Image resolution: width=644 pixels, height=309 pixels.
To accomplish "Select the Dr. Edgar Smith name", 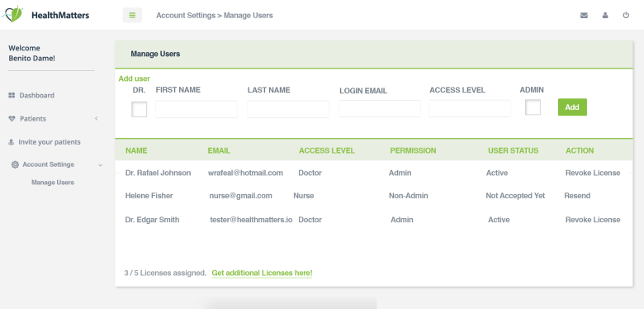I will pos(153,220).
